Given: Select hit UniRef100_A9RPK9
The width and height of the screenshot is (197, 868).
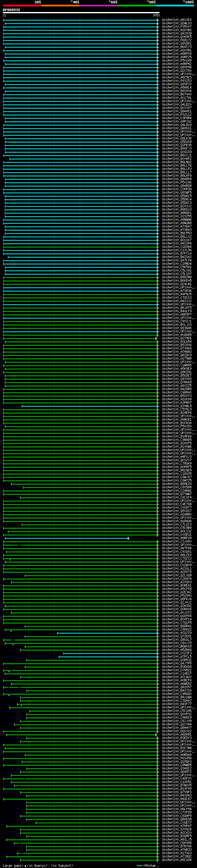Looking at the screenshot, I should click(176, 54).
